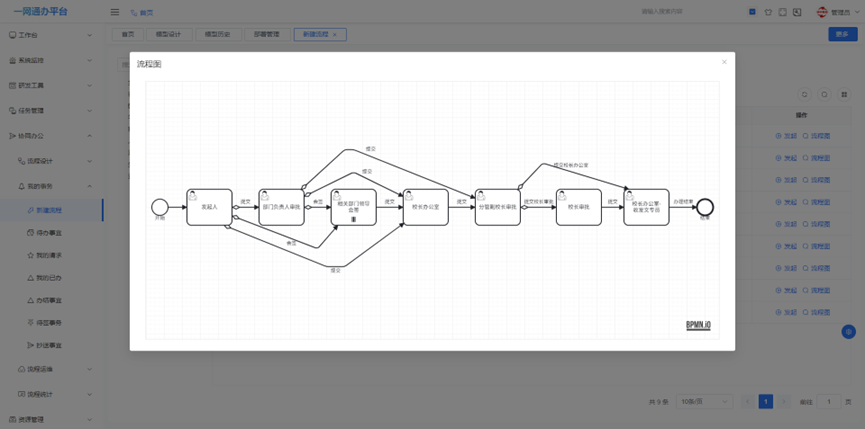
Task: Click the 首页 breadcrumb icon in the header
Action: tap(134, 12)
